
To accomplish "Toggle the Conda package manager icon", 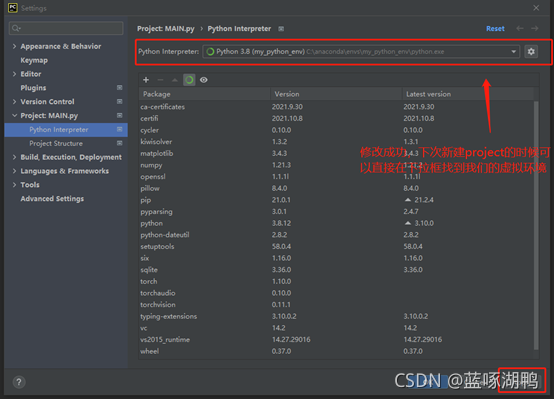I will 189,80.
